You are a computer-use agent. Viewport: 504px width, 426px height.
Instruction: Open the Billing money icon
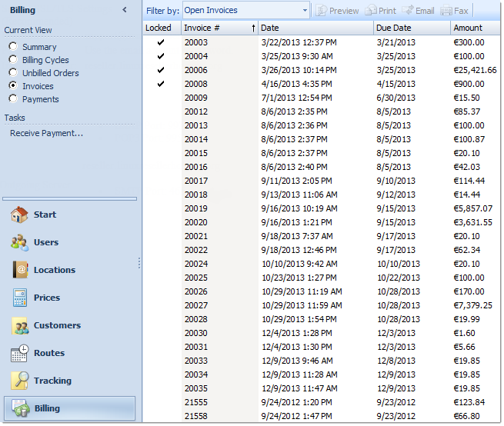[x=21, y=408]
